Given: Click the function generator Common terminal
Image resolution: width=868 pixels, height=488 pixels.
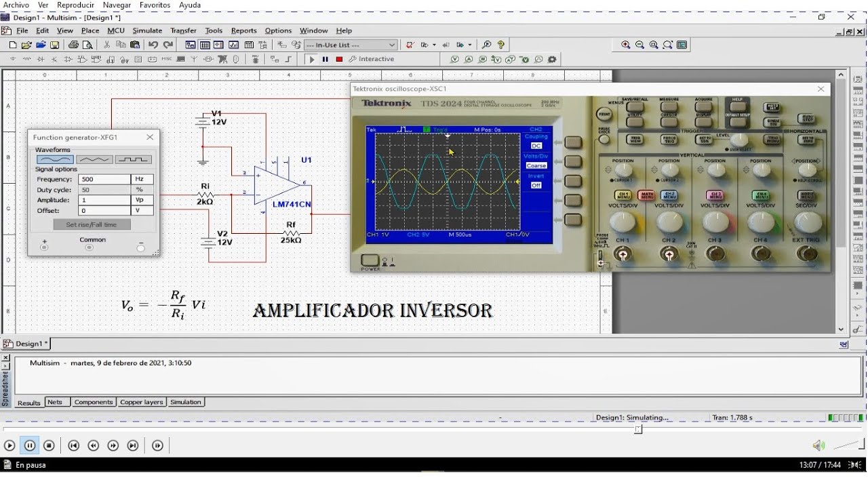Looking at the screenshot, I should (89, 248).
